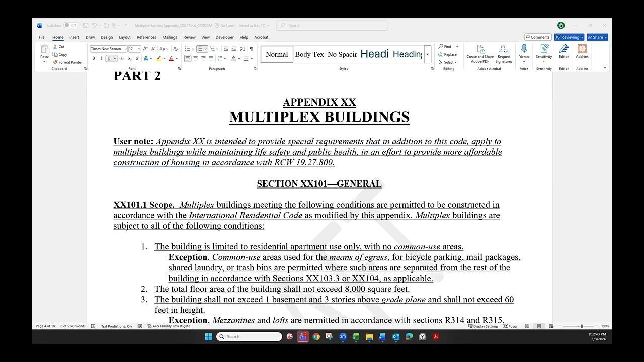
Task: Expand the borders dropdown
Action: (251, 58)
